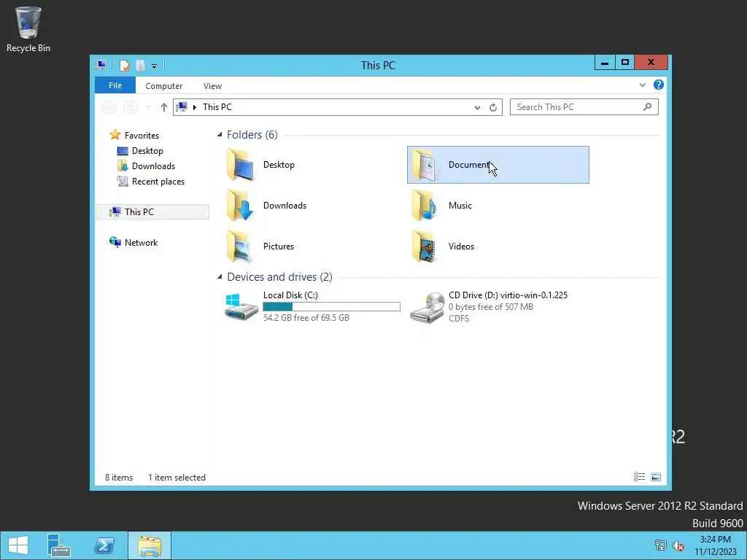Switch to the Computer ribbon tab

click(164, 86)
